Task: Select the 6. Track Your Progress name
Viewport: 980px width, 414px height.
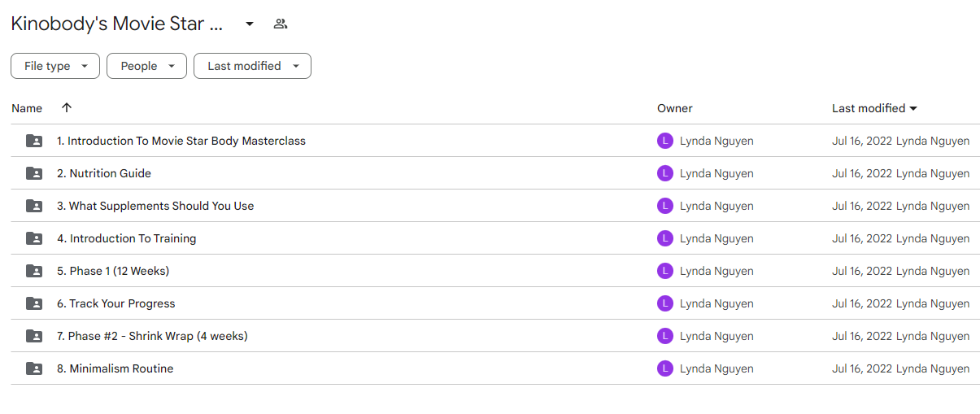Action: pos(116,303)
